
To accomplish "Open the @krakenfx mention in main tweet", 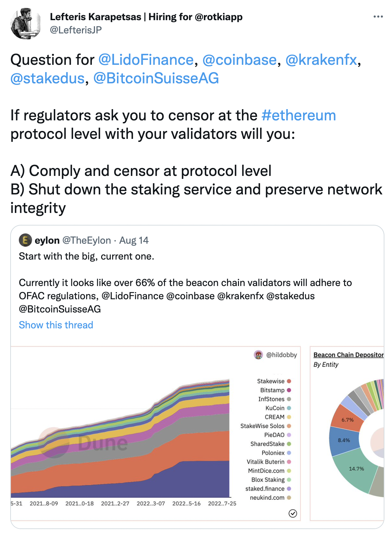I will pyautogui.click(x=321, y=60).
